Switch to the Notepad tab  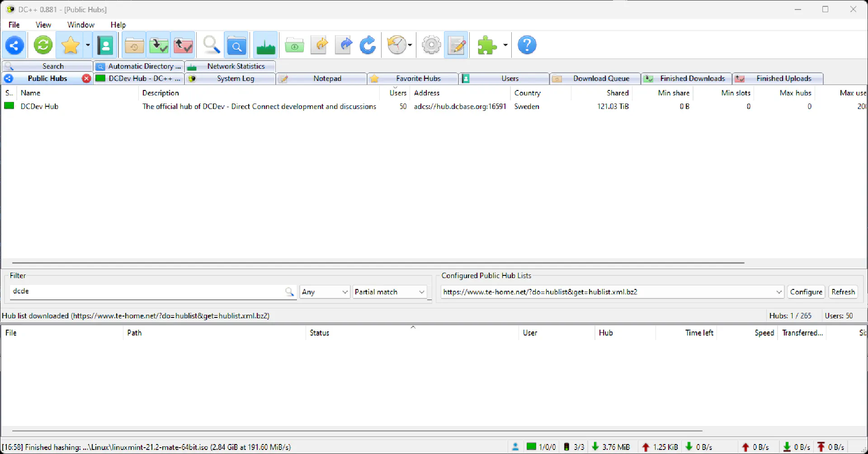tap(321, 78)
